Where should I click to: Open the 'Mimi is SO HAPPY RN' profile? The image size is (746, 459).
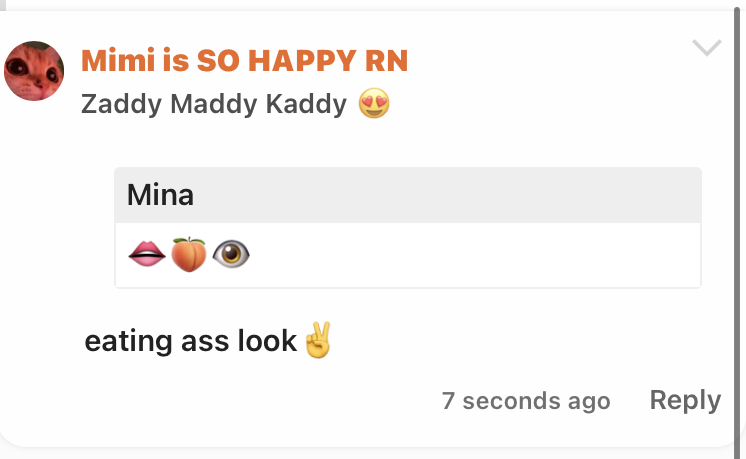click(x=245, y=61)
